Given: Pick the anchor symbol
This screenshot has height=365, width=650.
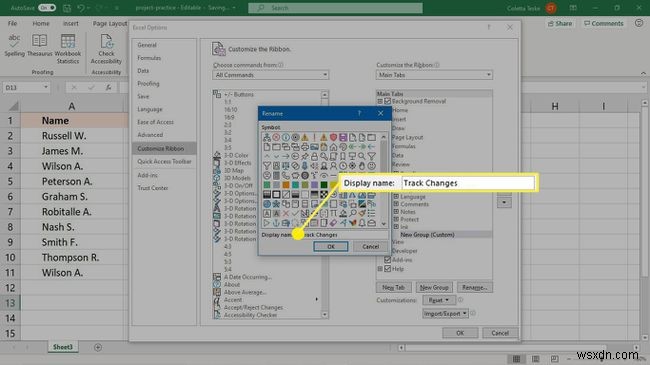Looking at the screenshot, I should (276, 223).
